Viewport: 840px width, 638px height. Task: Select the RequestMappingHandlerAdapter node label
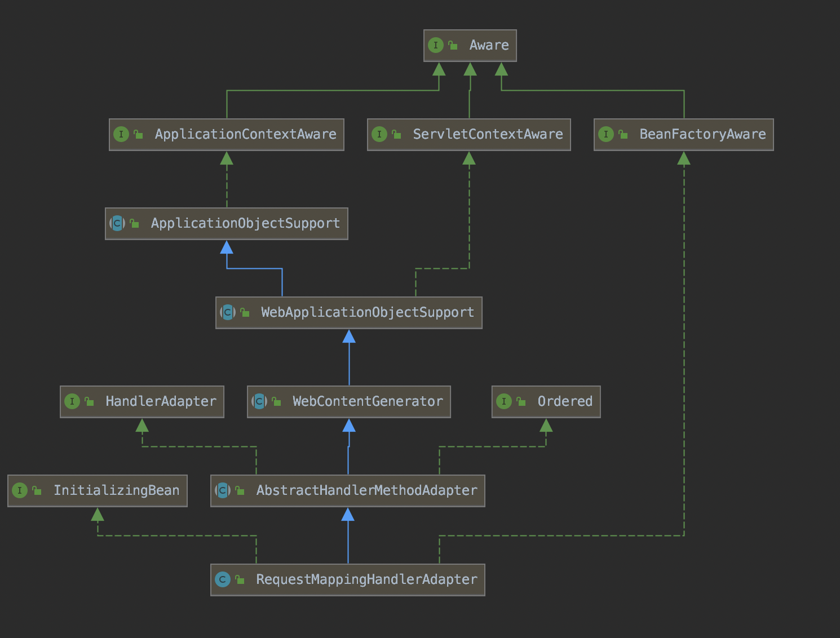point(366,579)
